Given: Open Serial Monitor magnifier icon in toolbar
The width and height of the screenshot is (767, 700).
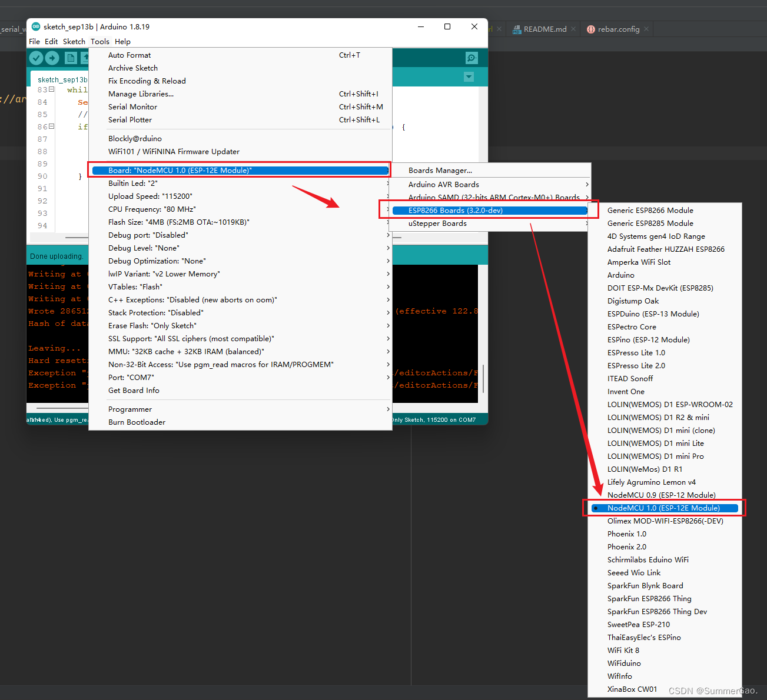Looking at the screenshot, I should point(472,58).
